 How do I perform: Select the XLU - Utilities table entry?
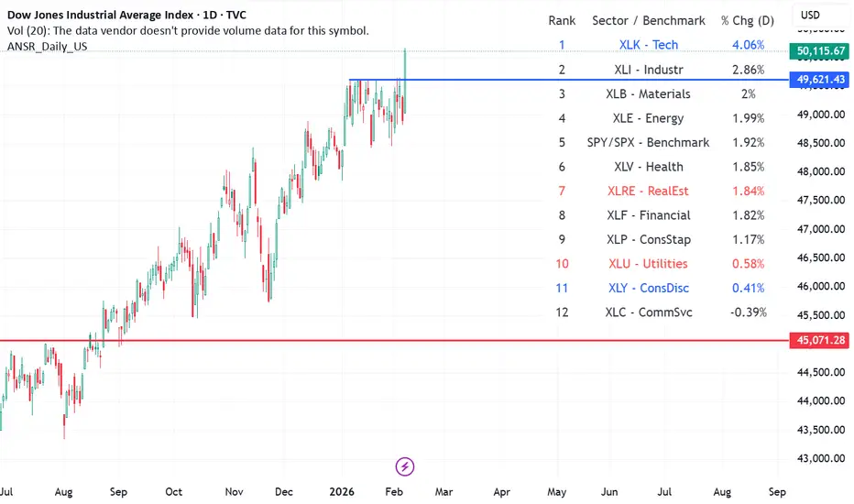[648, 264]
